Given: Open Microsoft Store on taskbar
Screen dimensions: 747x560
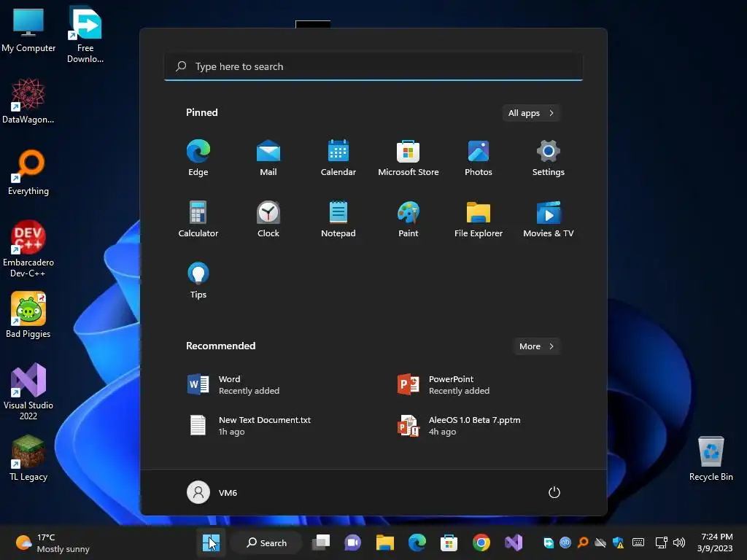Looking at the screenshot, I should tap(449, 542).
